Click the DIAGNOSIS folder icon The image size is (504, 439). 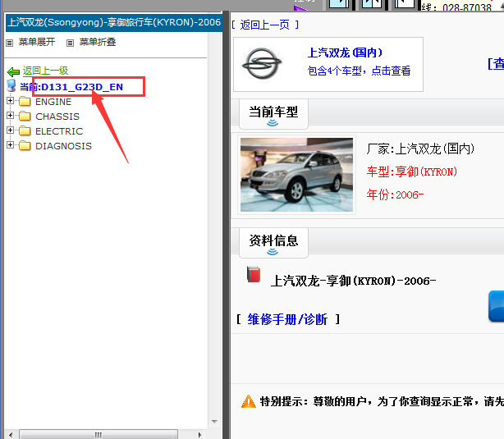(25, 146)
